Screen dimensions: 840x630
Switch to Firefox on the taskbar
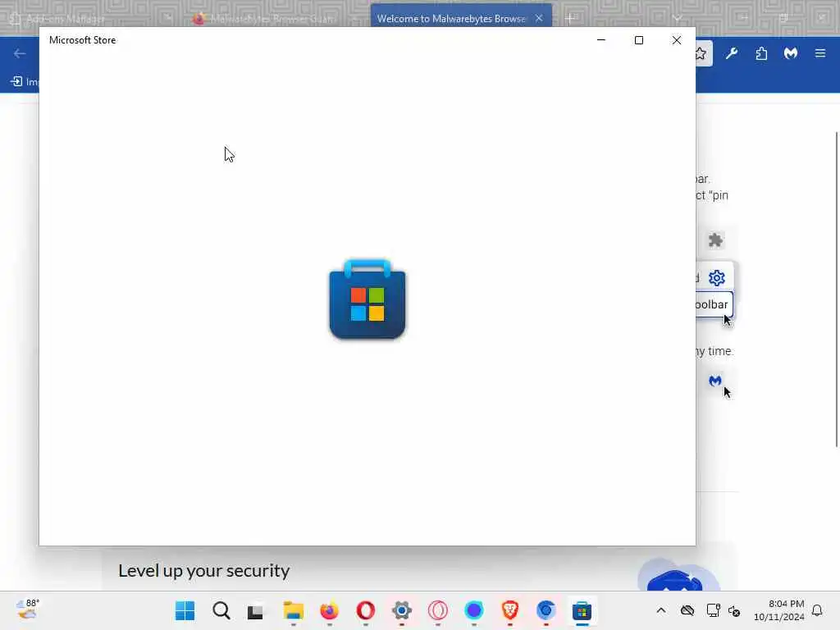[x=330, y=610]
